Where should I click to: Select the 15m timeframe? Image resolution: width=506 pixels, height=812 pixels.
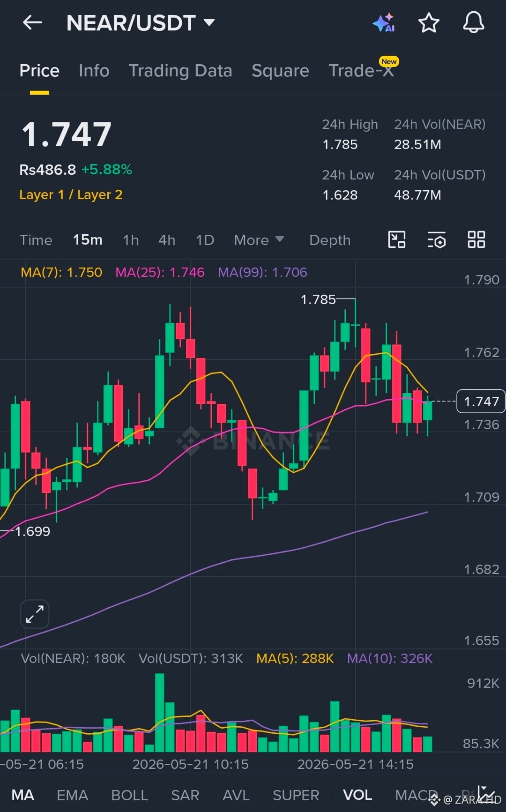click(x=88, y=240)
